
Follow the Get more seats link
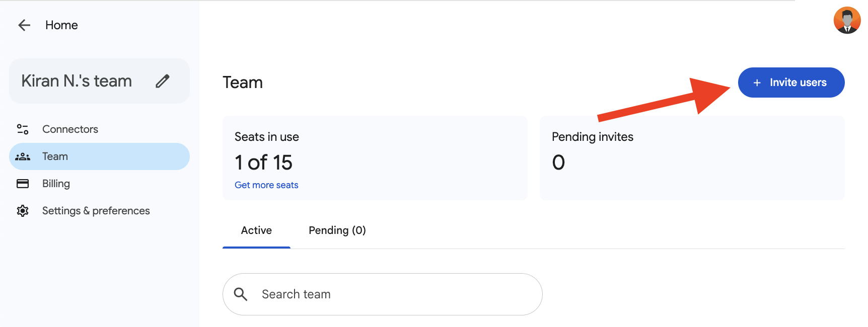[266, 185]
